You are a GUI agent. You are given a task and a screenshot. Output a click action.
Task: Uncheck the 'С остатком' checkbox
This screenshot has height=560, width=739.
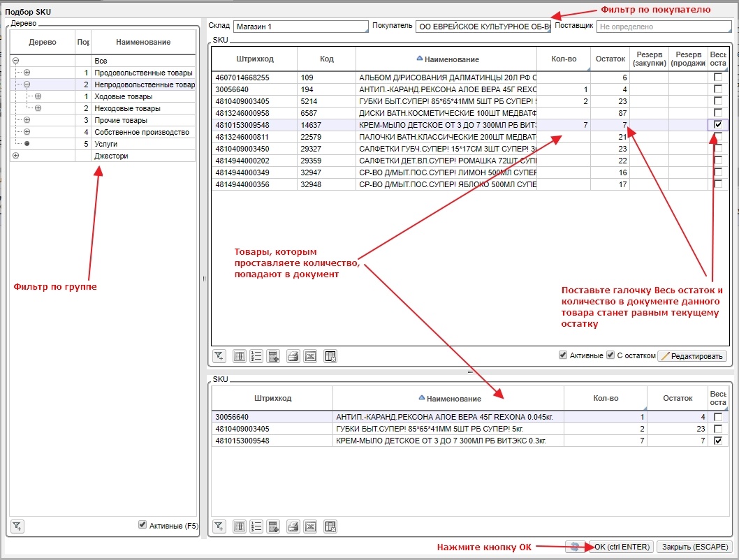[x=610, y=355]
